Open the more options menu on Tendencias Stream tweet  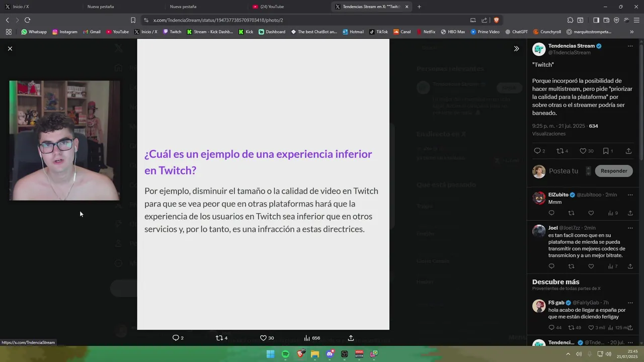tap(630, 46)
